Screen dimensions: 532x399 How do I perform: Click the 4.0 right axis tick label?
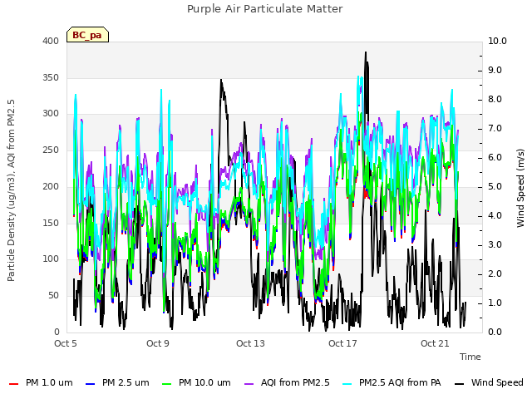click(495, 216)
